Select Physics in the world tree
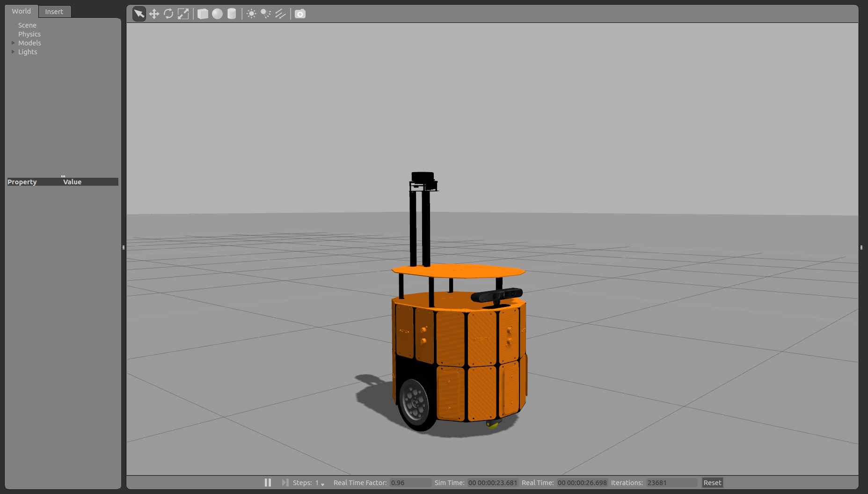Viewport: 868px width, 494px height. click(x=29, y=34)
